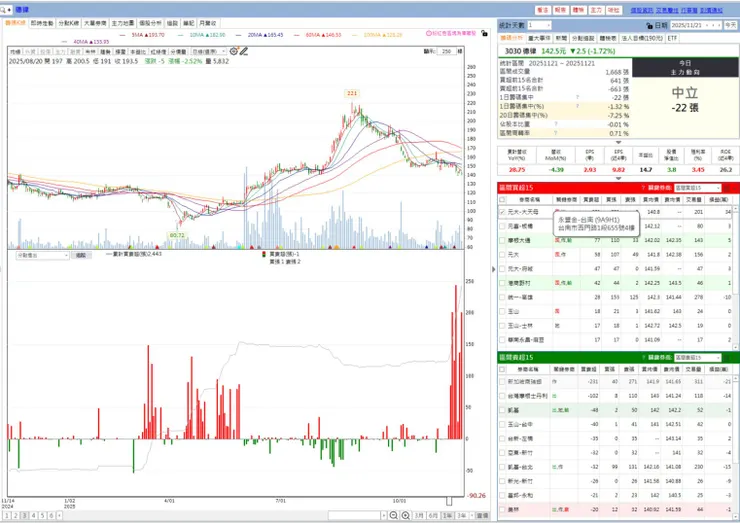Screen dimensions: 740x523
Task: Open the ETF tab in right panel
Action: [x=672, y=38]
